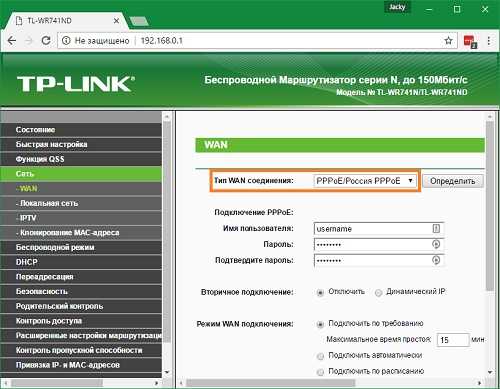Choose Подключить автоматически option
Viewport: 500px width, 389px height.
click(320, 356)
